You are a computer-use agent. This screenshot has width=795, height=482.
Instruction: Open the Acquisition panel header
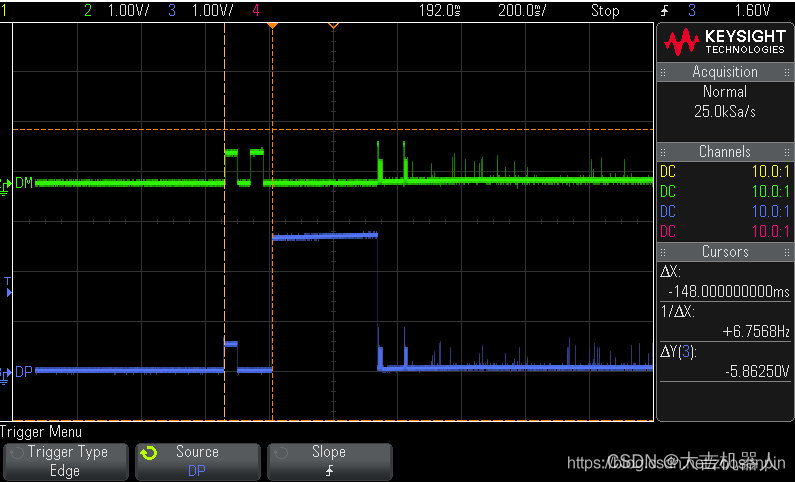tap(725, 72)
